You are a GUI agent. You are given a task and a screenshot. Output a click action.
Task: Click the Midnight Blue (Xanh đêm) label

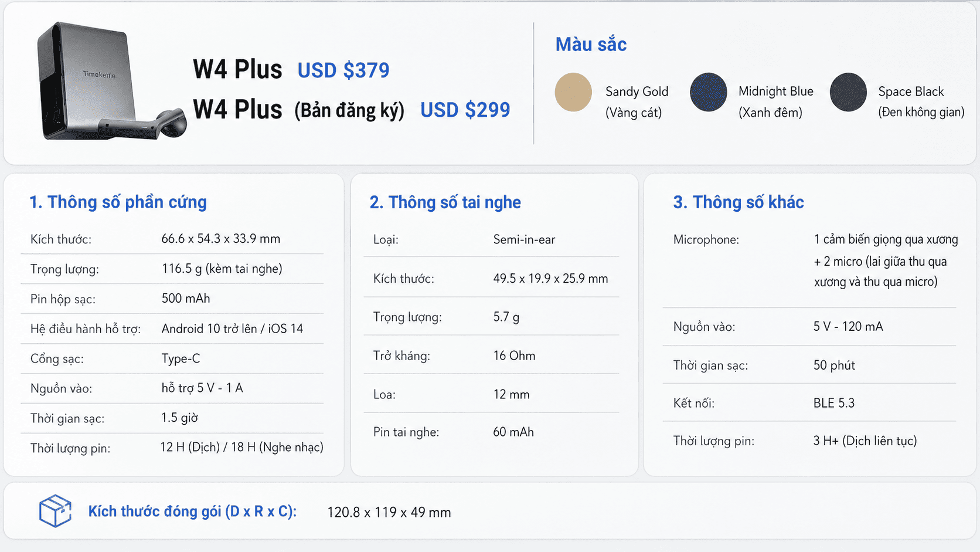[x=775, y=101]
